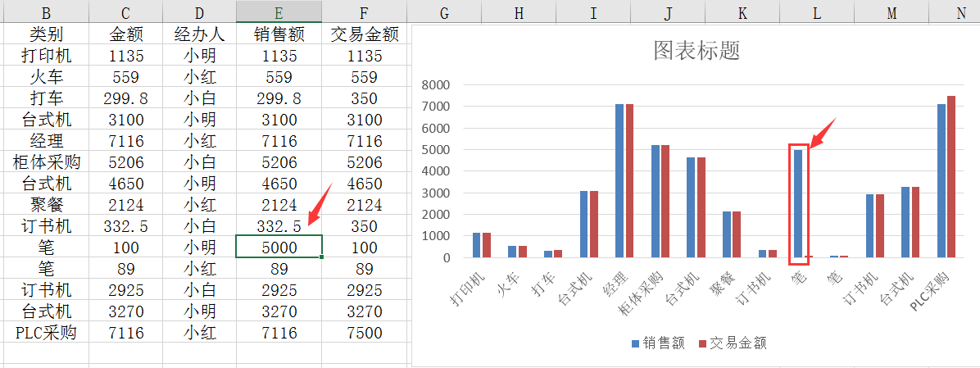Click the 交易金额 legend entry
This screenshot has height=368, width=980.
pos(731,343)
